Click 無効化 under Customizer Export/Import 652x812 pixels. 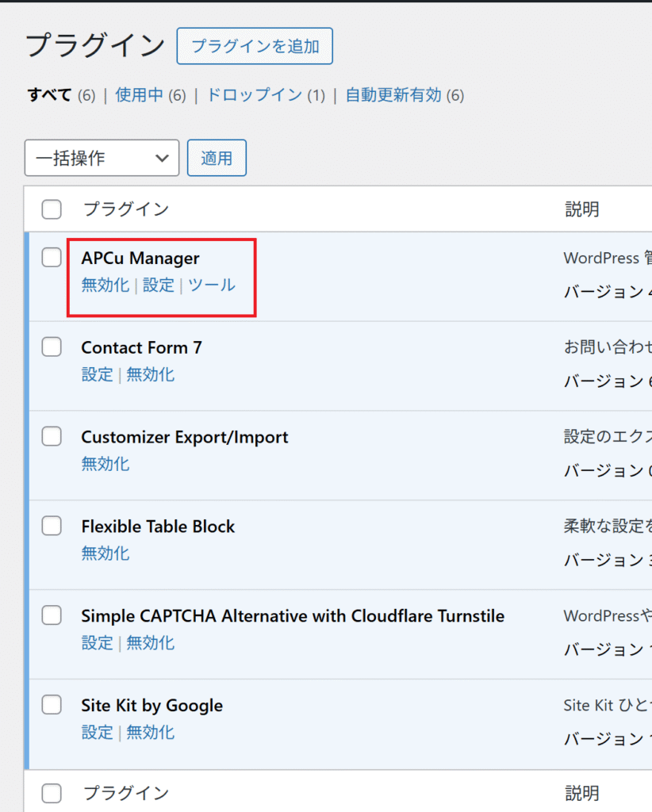click(105, 464)
